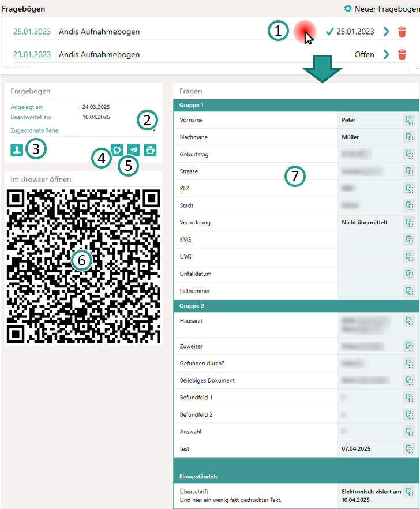The width and height of the screenshot is (420, 509).
Task: Copy the Unfalldatum value icon
Action: pyautogui.click(x=409, y=274)
